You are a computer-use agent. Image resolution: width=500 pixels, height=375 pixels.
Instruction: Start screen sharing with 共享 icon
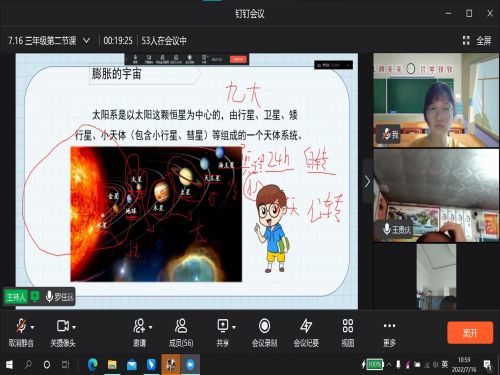(x=223, y=326)
